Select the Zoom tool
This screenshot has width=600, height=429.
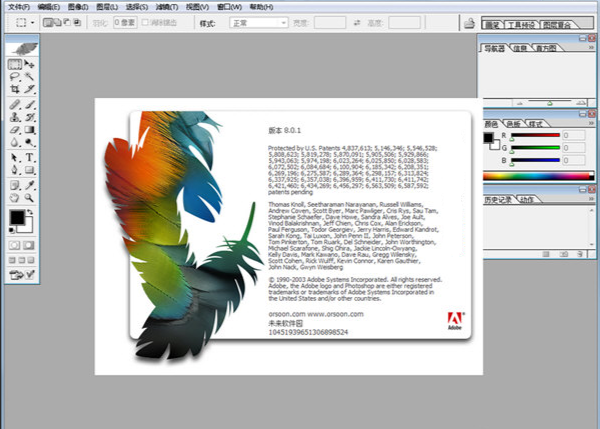click(x=29, y=198)
